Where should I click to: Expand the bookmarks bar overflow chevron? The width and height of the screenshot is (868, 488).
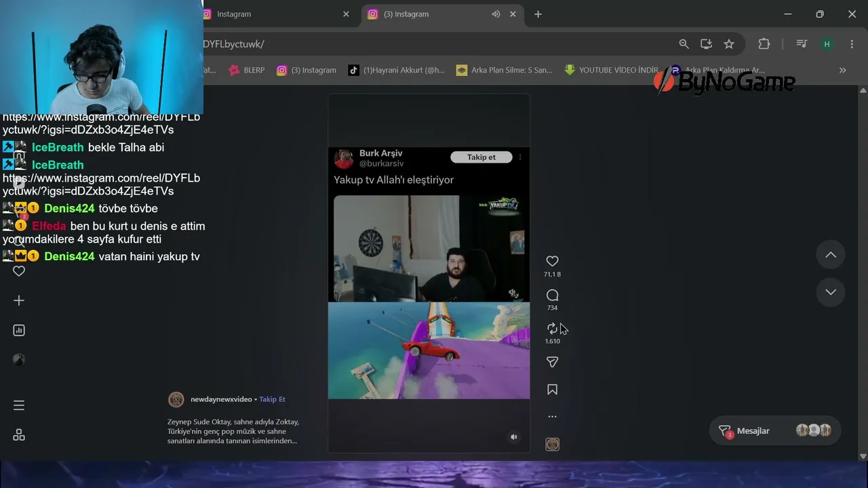tap(842, 70)
